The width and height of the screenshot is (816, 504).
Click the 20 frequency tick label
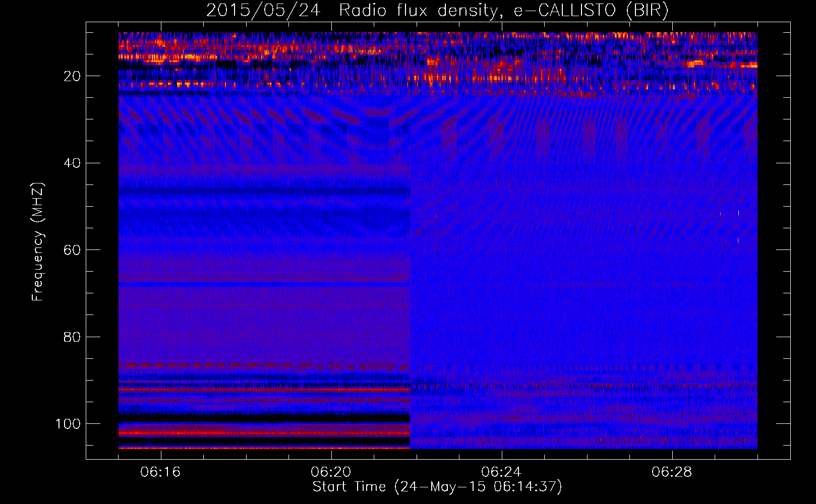72,76
